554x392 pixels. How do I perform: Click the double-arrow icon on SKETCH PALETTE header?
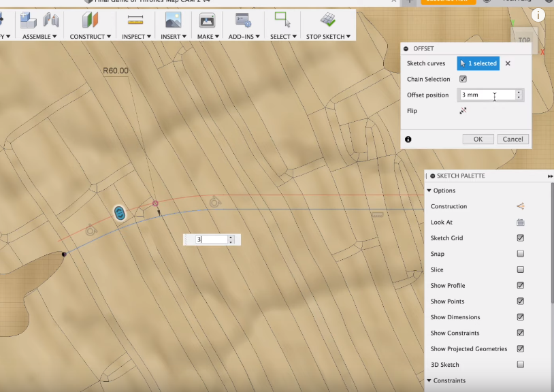click(x=550, y=176)
